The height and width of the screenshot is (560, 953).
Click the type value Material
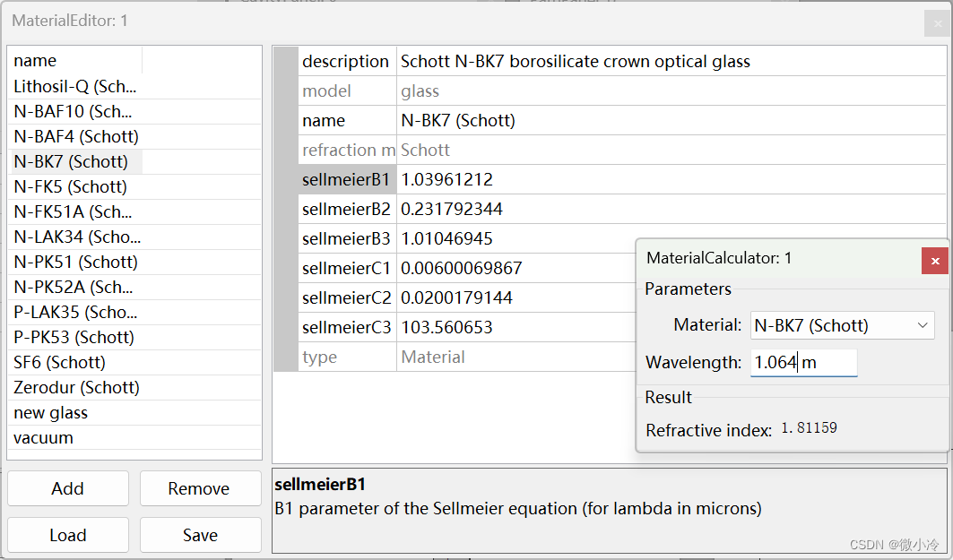[433, 357]
